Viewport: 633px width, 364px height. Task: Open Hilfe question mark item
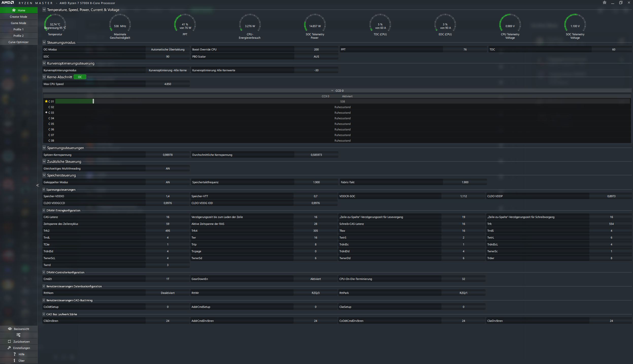pyautogui.click(x=14, y=354)
